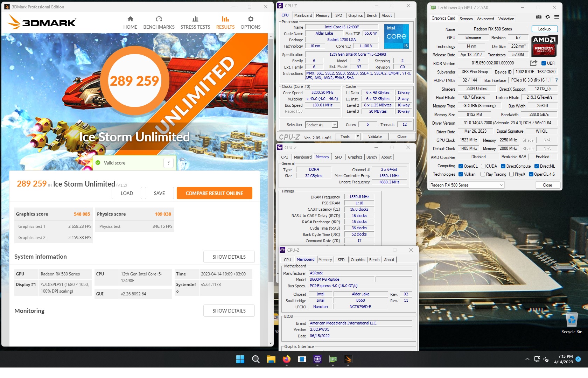Click the Core Speed value 5200.20 MHz

(322, 93)
